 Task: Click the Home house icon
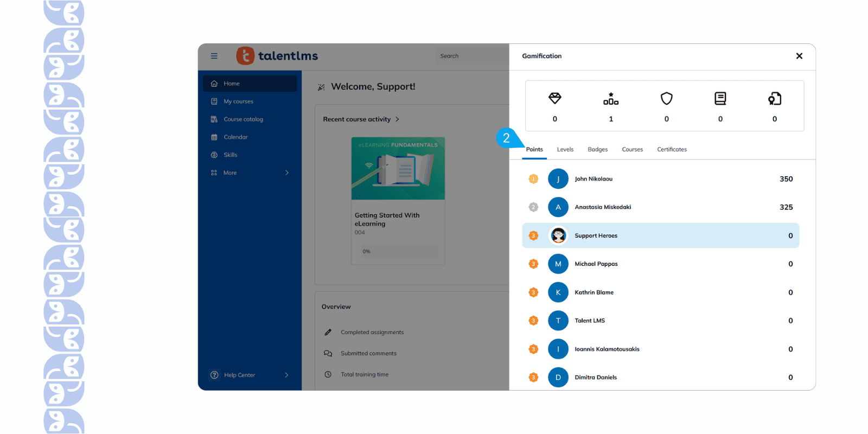pyautogui.click(x=214, y=84)
